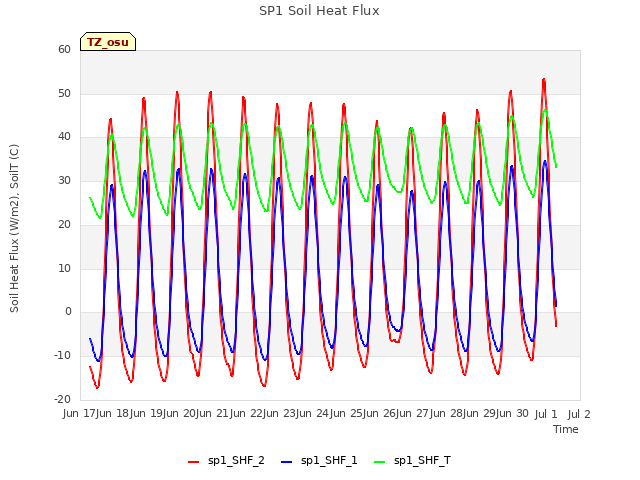Screen dimensions: 640x480
Task: Click the 30 y-axis tick label
Action: (x=64, y=180)
